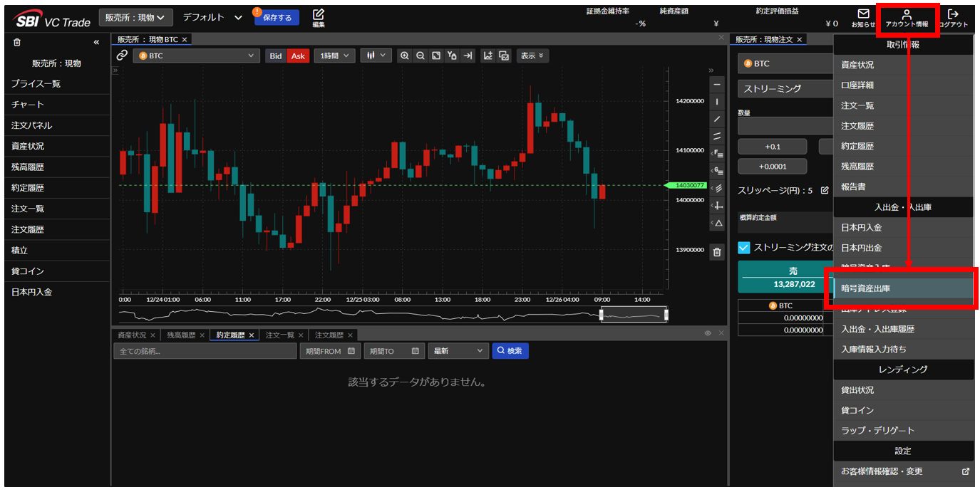Open the 最新 sort order dropdown
This screenshot has width=980, height=492.
pyautogui.click(x=458, y=351)
